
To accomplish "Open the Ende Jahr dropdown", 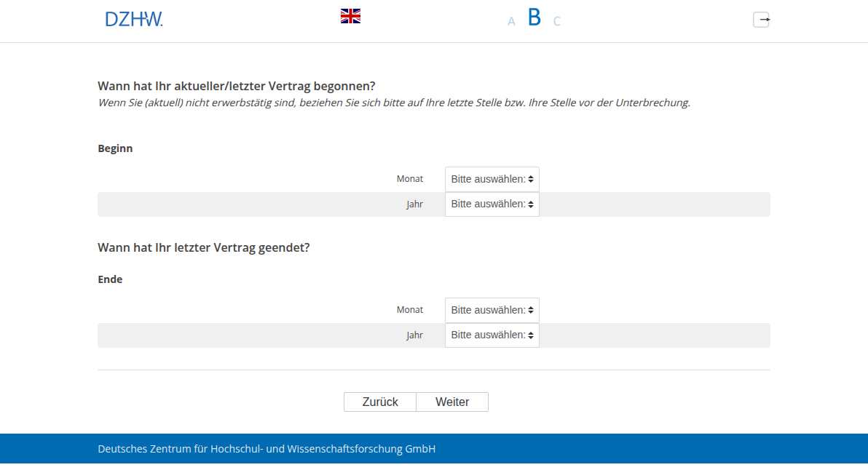I will (x=492, y=335).
